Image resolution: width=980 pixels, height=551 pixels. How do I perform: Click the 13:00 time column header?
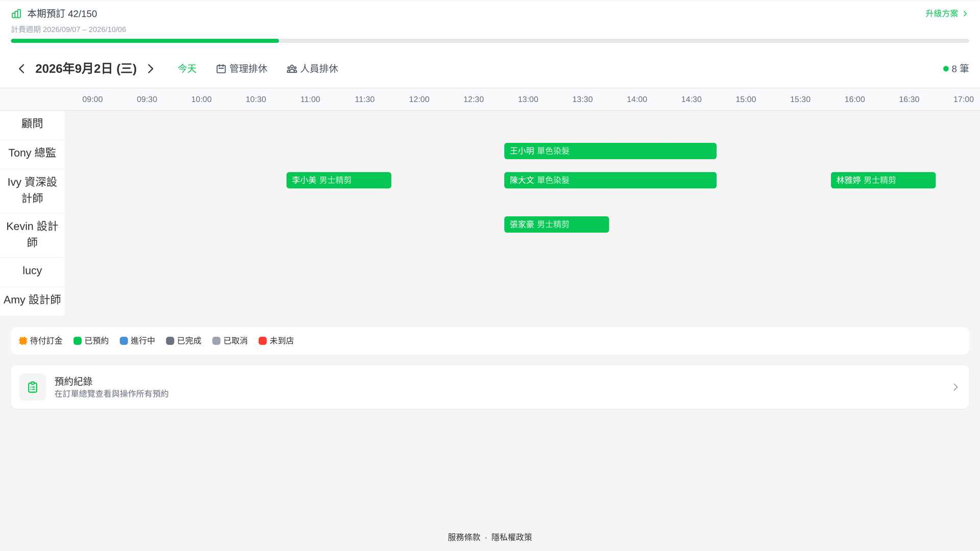click(x=528, y=99)
